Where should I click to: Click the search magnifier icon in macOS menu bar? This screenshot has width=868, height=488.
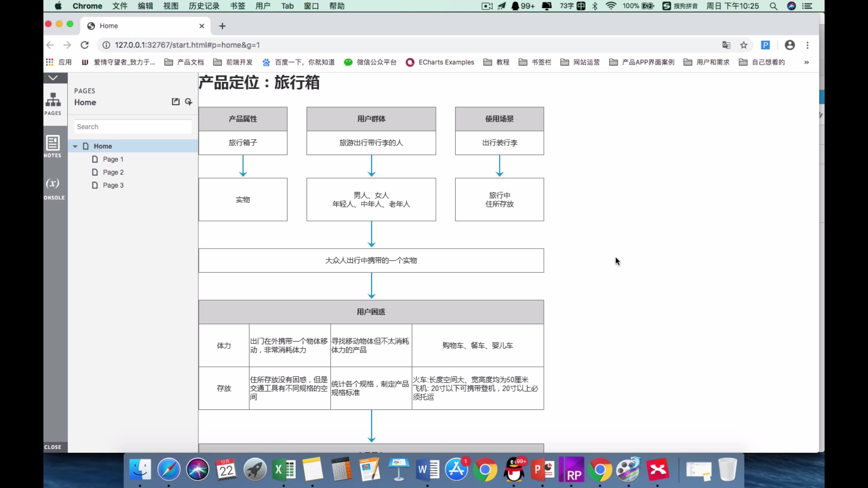pyautogui.click(x=774, y=6)
